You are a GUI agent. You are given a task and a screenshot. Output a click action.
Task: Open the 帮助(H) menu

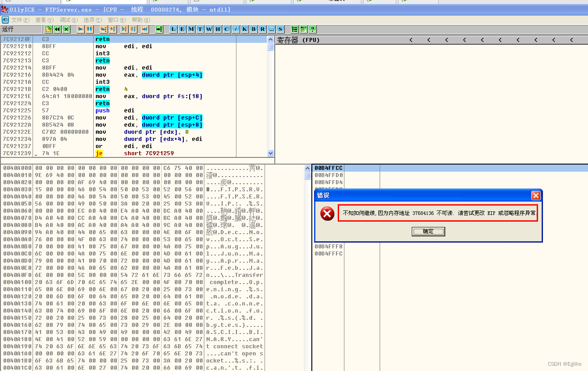[x=141, y=20]
